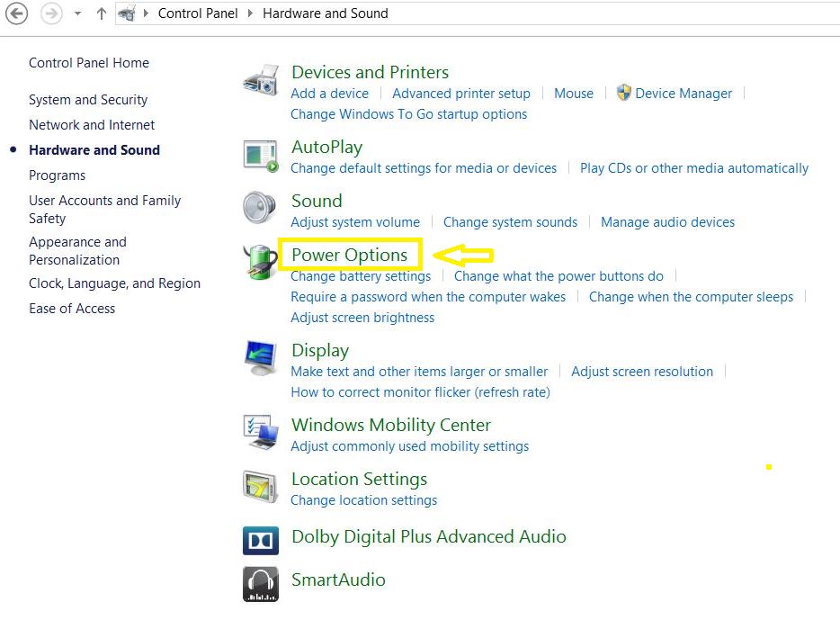Click the Location Settings icon
The image size is (840, 629).
click(x=260, y=487)
